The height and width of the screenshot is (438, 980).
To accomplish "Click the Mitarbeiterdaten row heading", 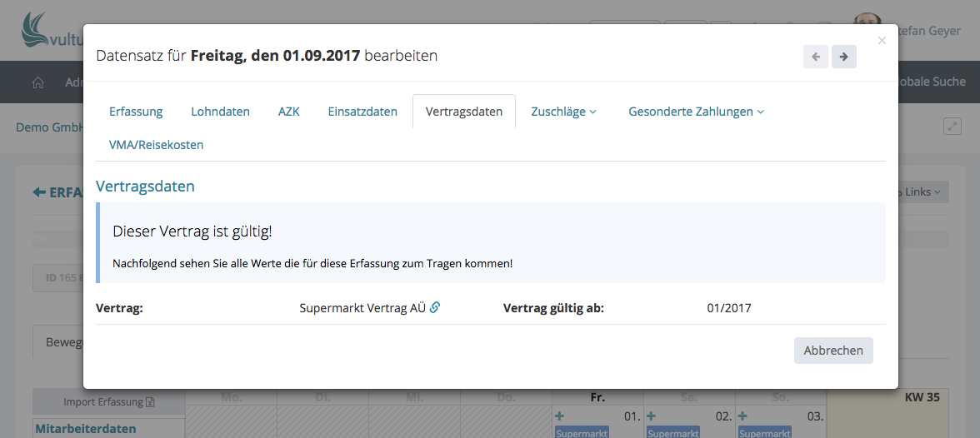I will 85,430.
